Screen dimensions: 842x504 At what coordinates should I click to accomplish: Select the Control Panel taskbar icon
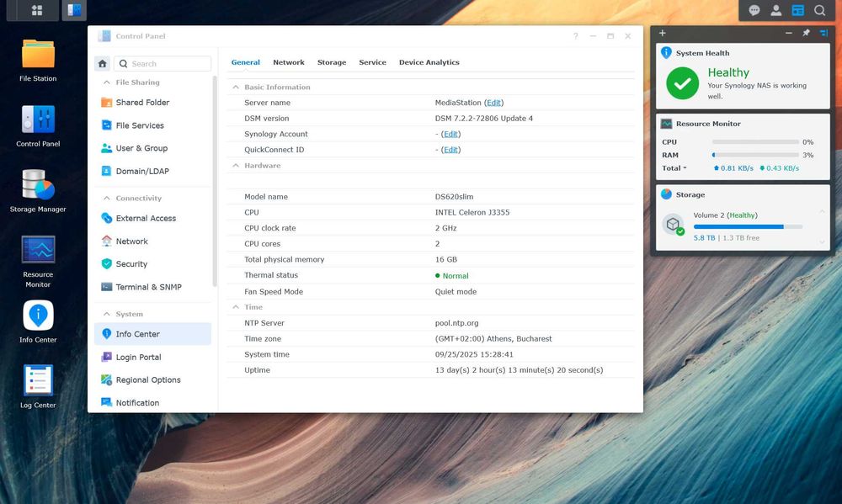point(74,10)
